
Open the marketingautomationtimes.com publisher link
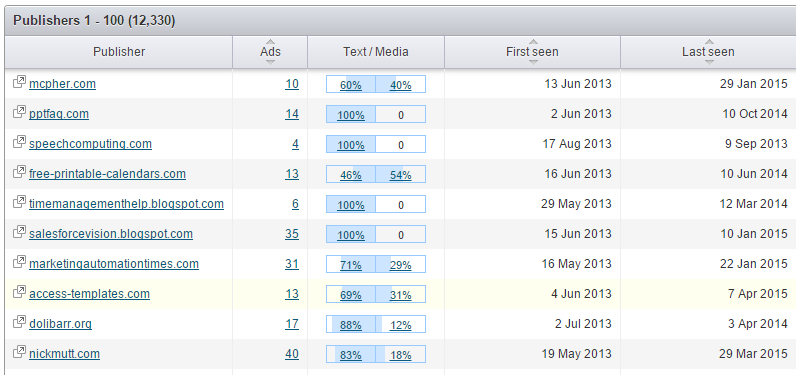point(114,264)
